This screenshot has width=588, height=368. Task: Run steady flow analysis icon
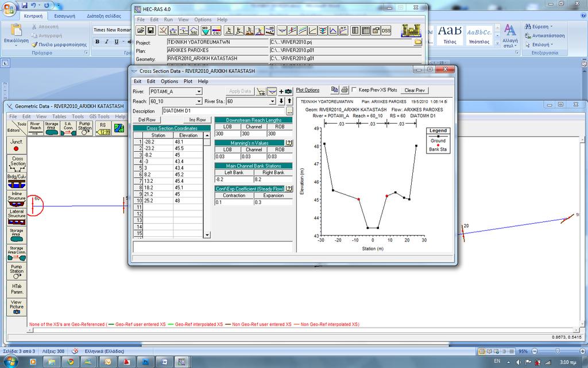pyautogui.click(x=229, y=30)
